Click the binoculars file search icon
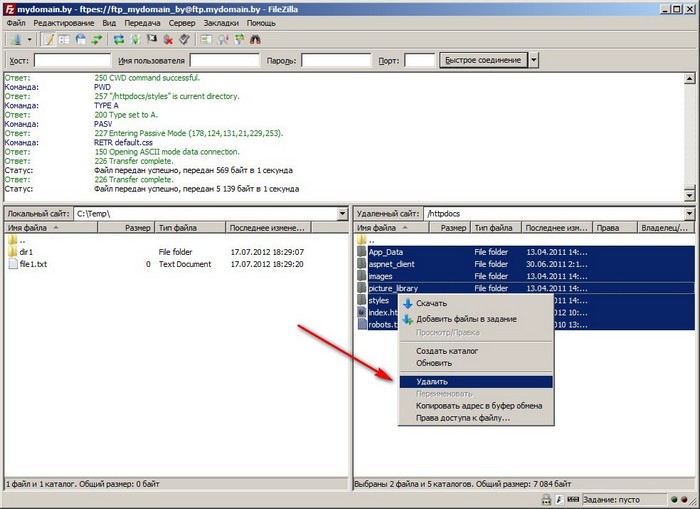The image size is (700, 509). [x=254, y=39]
